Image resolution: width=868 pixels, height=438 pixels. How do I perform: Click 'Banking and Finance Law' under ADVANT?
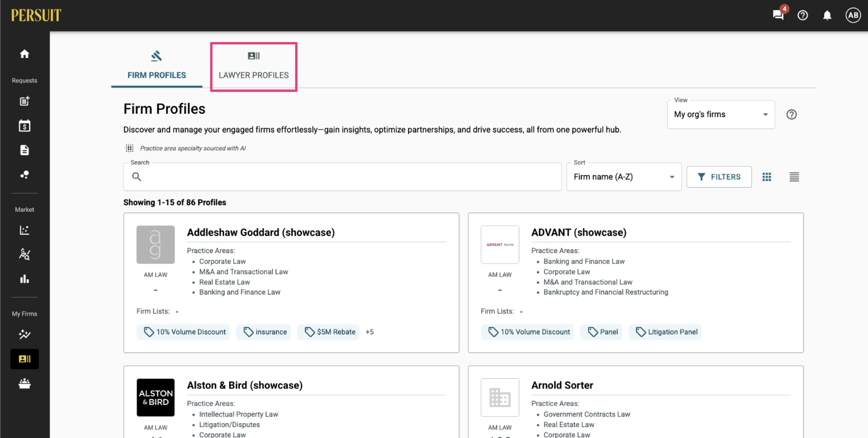584,262
